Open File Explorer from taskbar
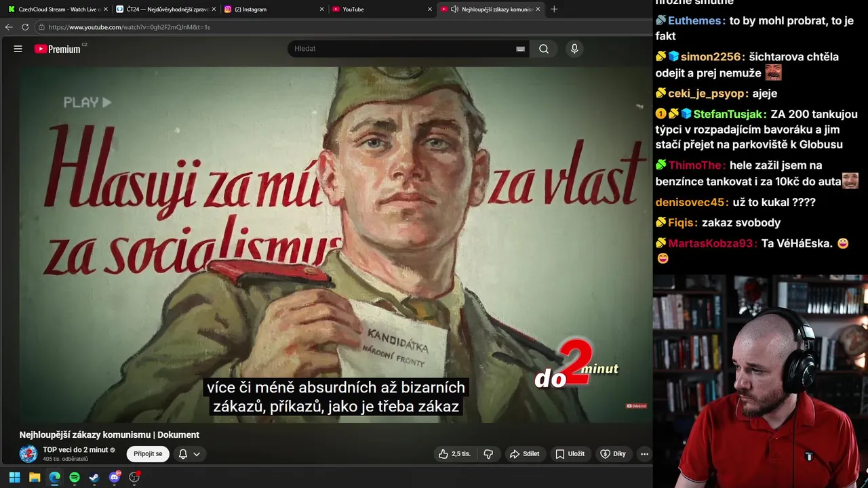 [x=35, y=477]
